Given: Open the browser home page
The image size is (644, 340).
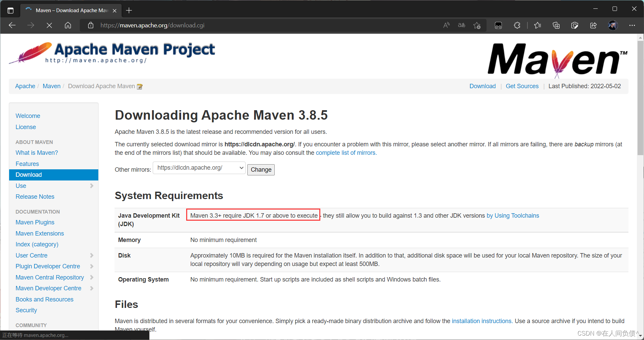Looking at the screenshot, I should (68, 25).
